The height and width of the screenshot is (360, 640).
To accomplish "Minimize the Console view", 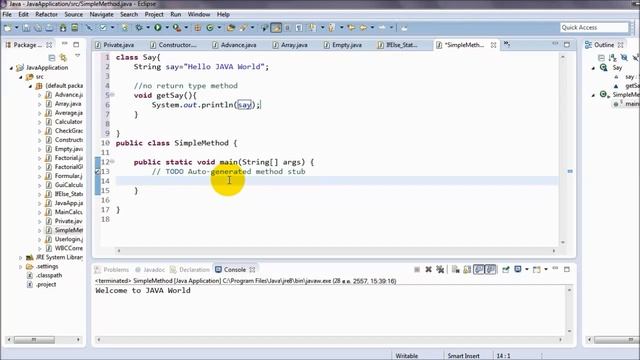I will (x=555, y=269).
